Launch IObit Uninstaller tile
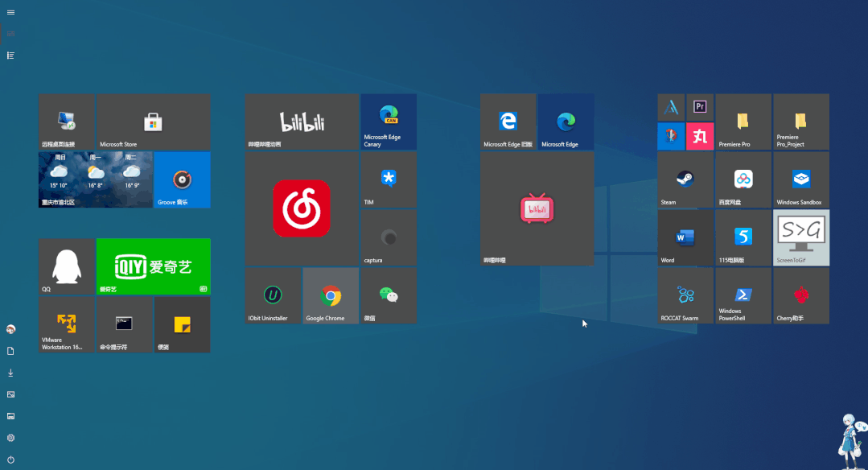The height and width of the screenshot is (470, 868). click(273, 295)
